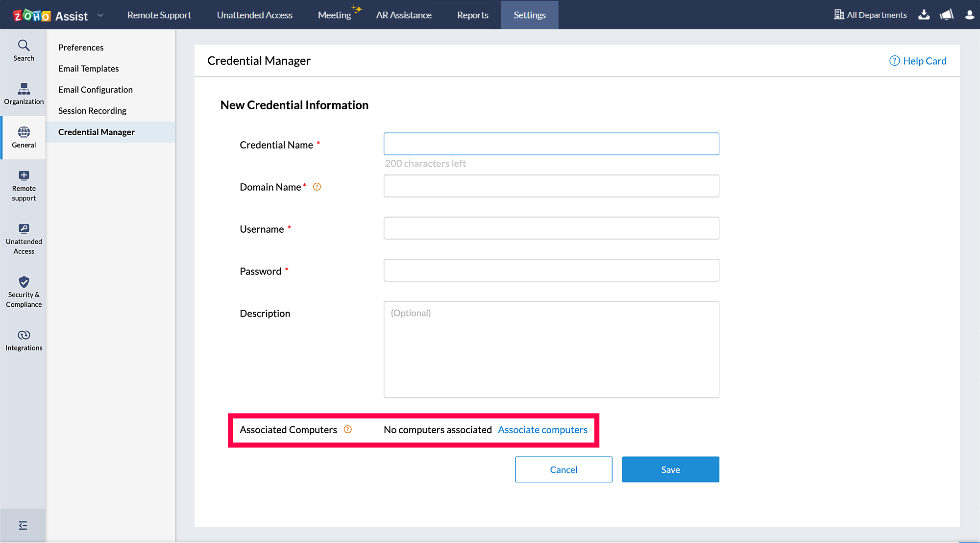This screenshot has width=980, height=543.
Task: Click Associated Computers info icon
Action: pyautogui.click(x=348, y=429)
